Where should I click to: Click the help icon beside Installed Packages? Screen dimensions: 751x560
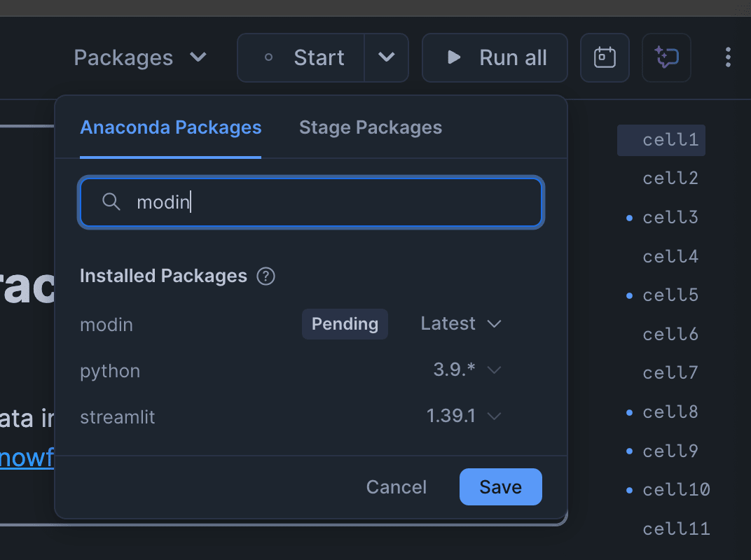pyautogui.click(x=266, y=276)
